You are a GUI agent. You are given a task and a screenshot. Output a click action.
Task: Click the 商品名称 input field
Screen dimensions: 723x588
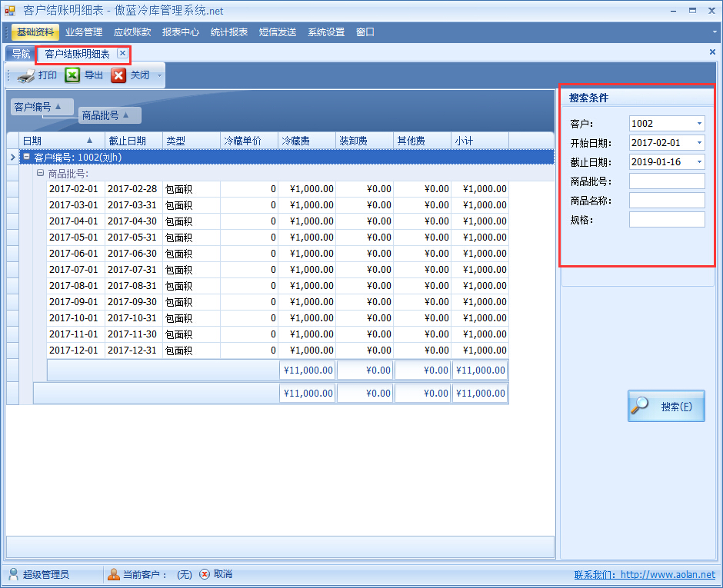point(667,201)
